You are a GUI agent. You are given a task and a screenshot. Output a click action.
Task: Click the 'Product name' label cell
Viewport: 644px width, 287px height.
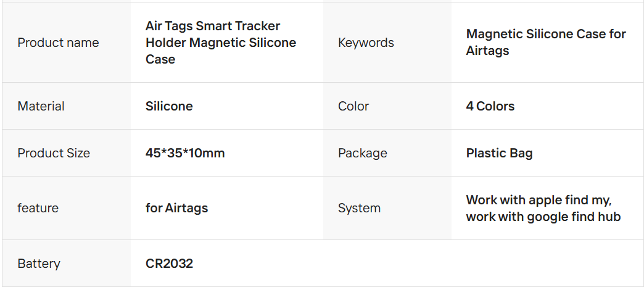[x=58, y=43]
